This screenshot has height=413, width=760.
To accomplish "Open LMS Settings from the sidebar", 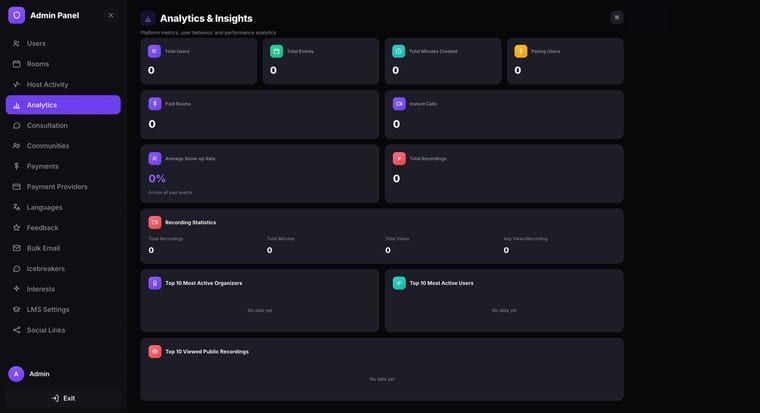I will 63,309.
